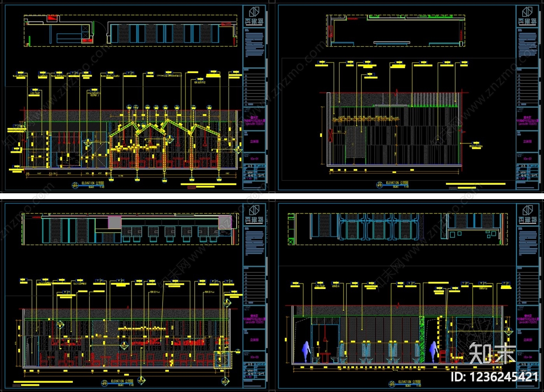Viewport: 544px width, 392px height.
Task: Select sheet number IEa-04 in title block
Action: pyautogui.click(x=528, y=357)
